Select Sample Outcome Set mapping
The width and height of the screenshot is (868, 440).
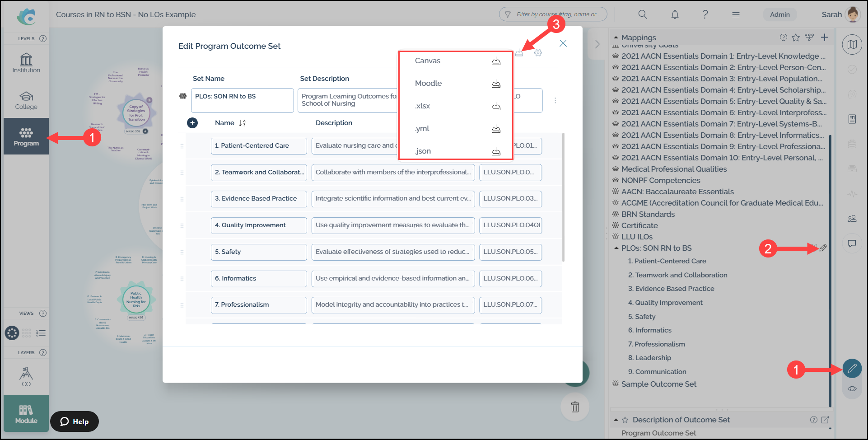click(x=658, y=384)
